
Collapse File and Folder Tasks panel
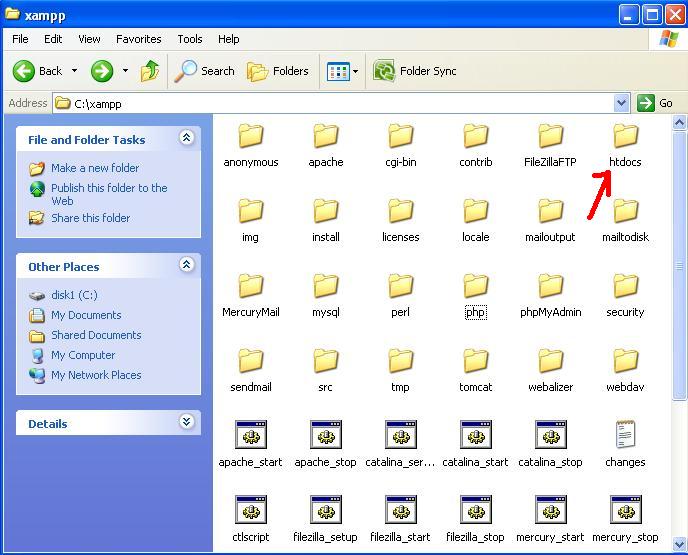click(186, 138)
